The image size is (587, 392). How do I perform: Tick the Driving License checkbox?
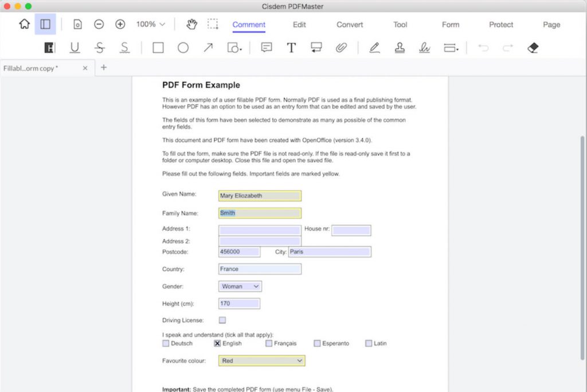pos(222,320)
